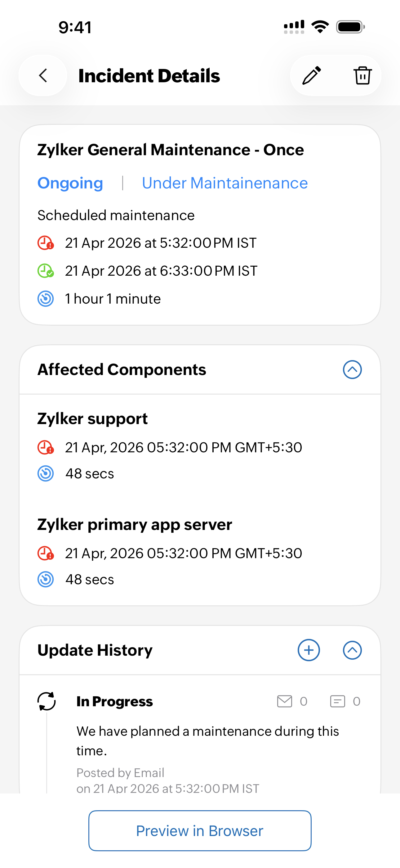Tap the red maintenance start time icon

click(x=46, y=243)
